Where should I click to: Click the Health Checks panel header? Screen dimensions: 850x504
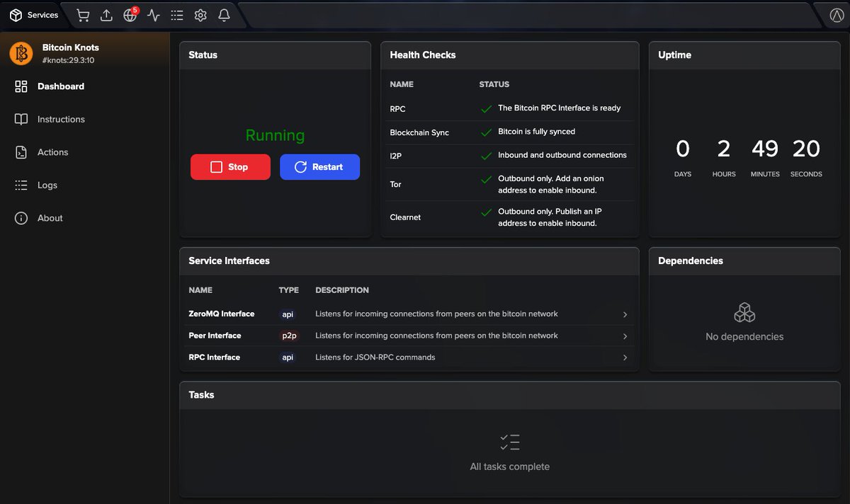click(510, 55)
